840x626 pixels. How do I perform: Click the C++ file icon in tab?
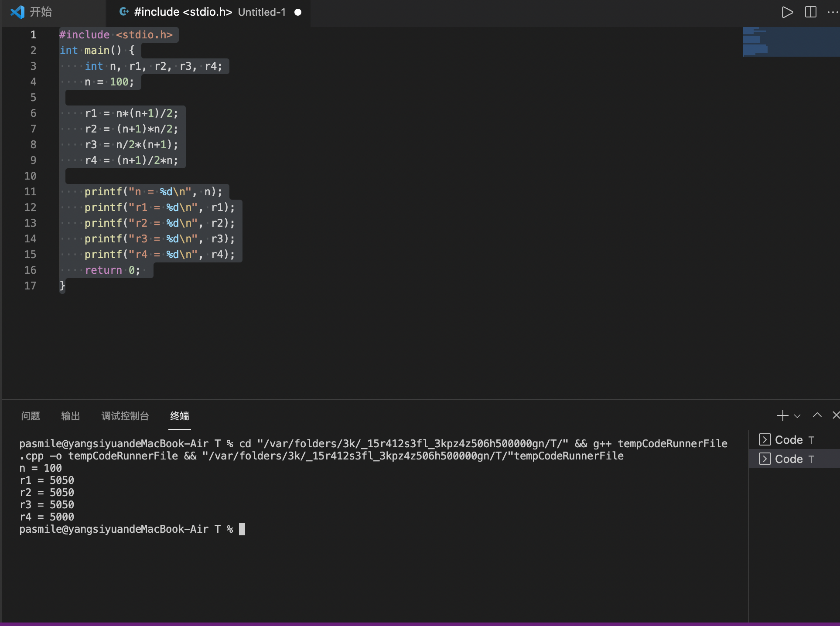pos(124,12)
